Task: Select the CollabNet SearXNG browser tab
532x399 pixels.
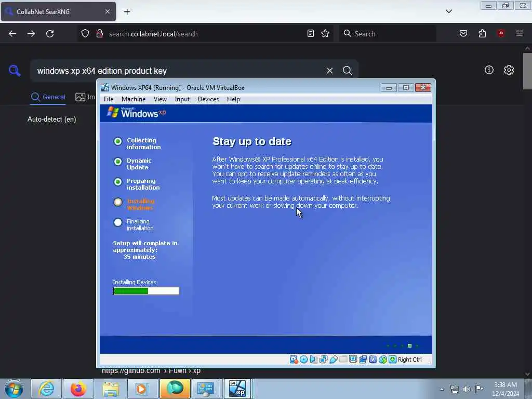Action: (58, 11)
